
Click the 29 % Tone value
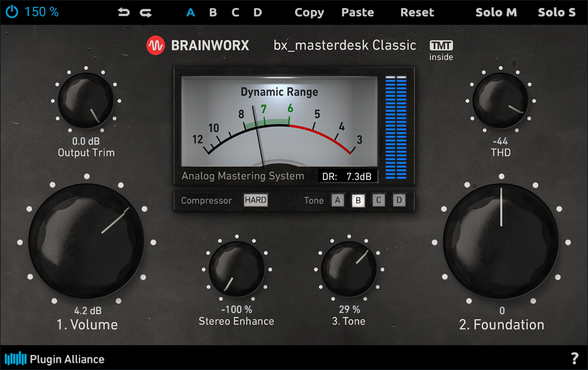click(x=349, y=310)
